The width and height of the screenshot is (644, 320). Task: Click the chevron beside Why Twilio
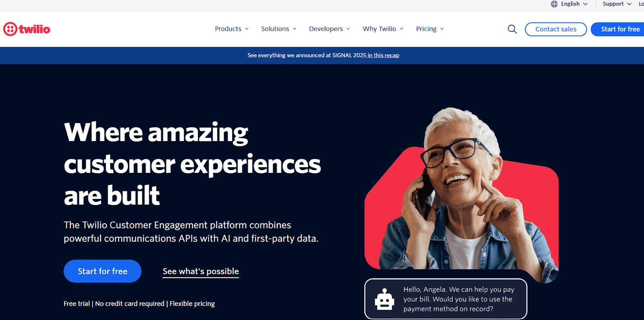(402, 29)
